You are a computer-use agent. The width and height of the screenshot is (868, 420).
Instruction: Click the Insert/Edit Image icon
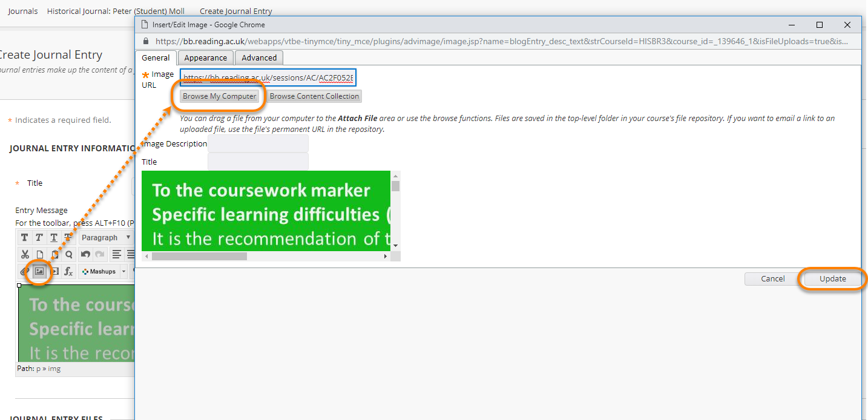pyautogui.click(x=39, y=272)
